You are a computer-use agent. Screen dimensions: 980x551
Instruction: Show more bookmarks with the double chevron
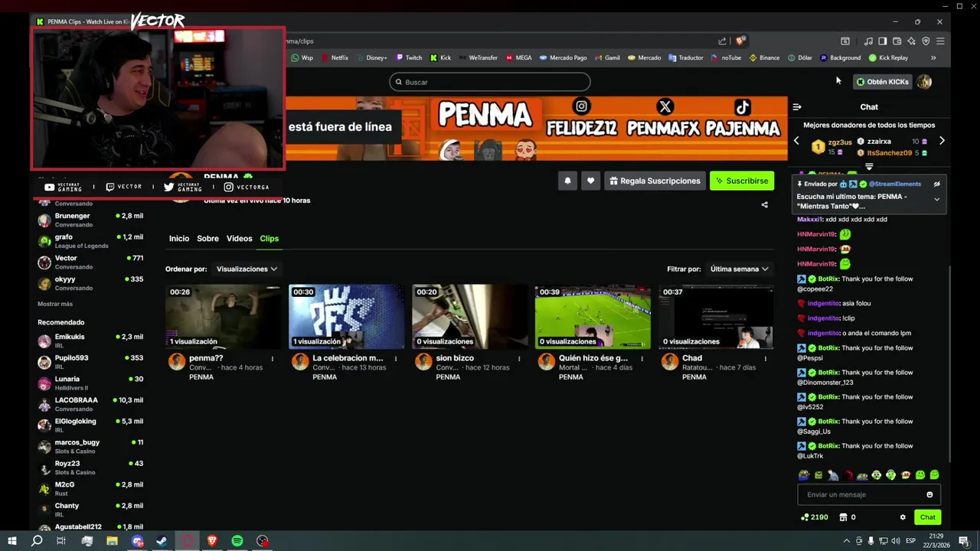[x=933, y=57]
